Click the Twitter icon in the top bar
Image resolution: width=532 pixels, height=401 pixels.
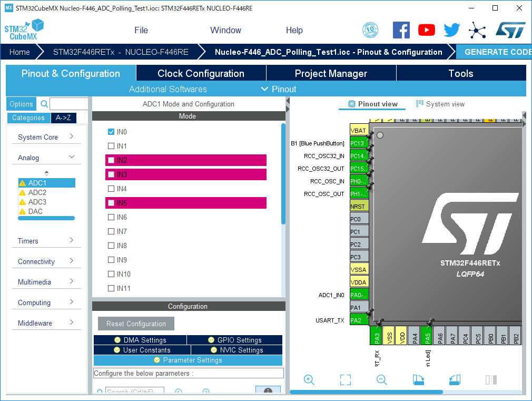click(451, 30)
